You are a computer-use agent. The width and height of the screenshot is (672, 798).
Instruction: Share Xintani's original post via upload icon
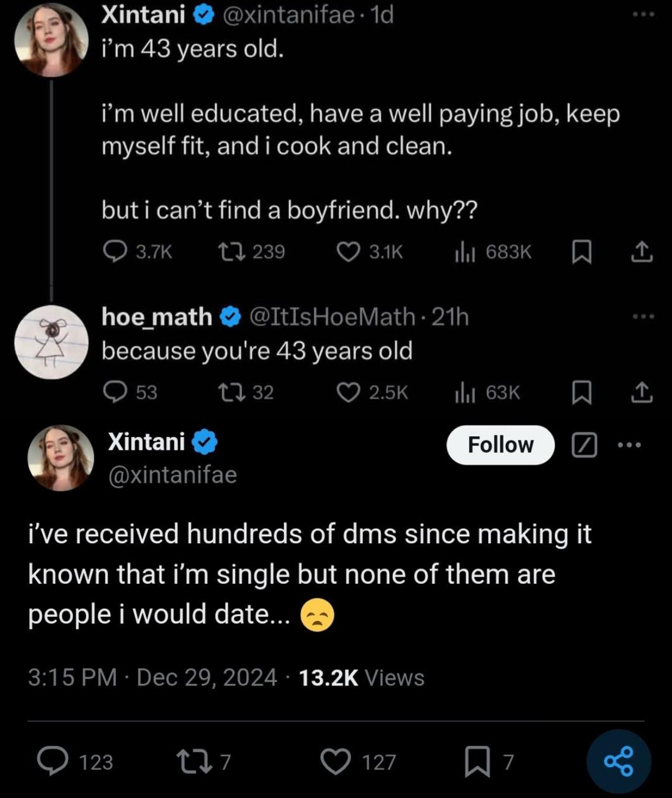click(x=642, y=251)
